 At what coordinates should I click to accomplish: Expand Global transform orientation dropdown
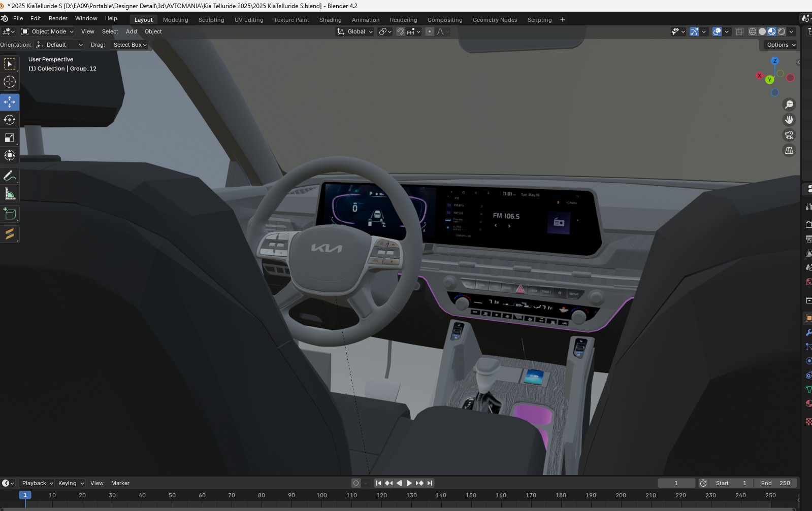355,31
